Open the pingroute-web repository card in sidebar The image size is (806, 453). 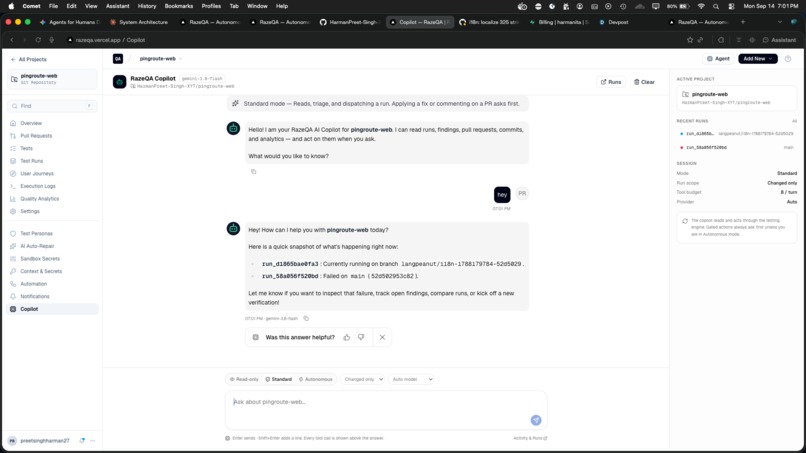tap(52, 79)
